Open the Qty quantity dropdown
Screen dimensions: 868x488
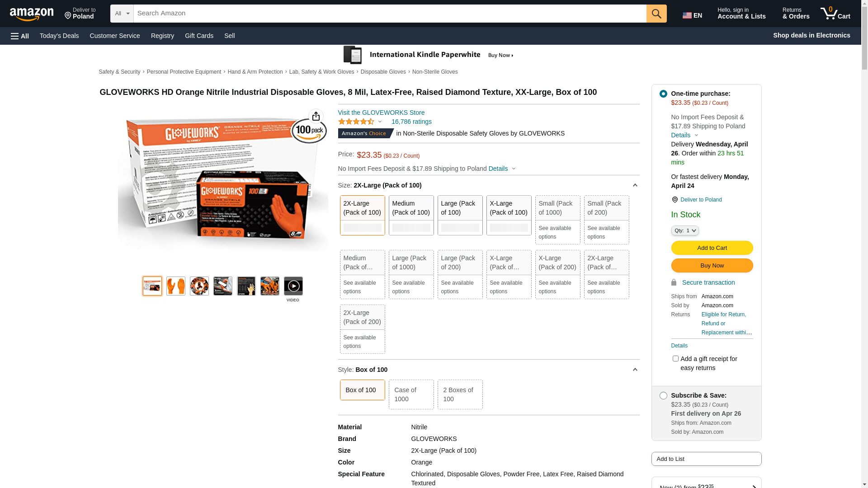pos(685,230)
